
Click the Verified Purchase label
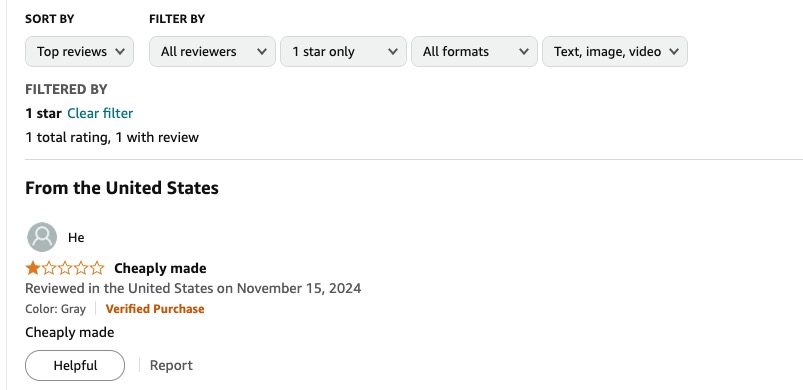155,309
